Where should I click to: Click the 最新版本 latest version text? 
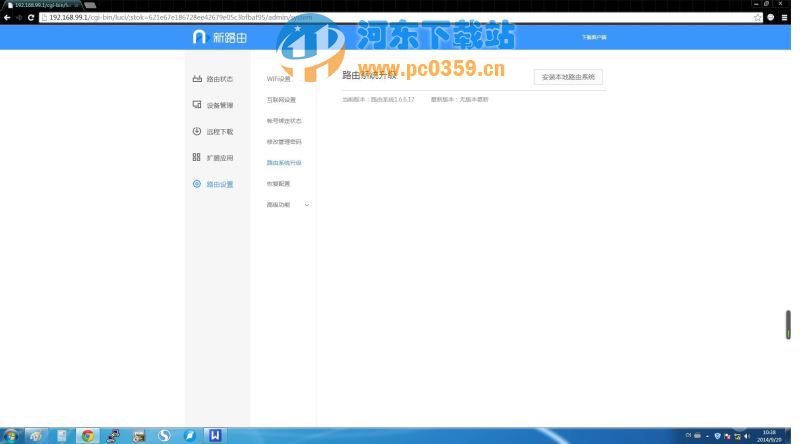(460, 100)
